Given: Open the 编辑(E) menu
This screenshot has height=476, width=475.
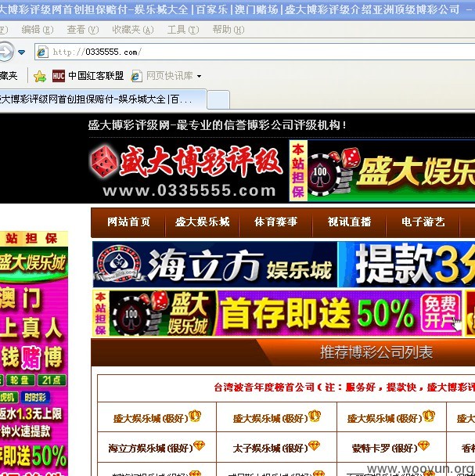Looking at the screenshot, I should pyautogui.click(x=38, y=30).
